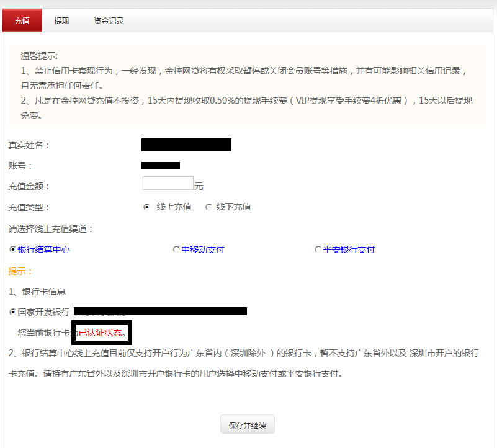Select the 国家开发银行 bank card radio
This screenshot has width=497, height=448.
point(12,312)
